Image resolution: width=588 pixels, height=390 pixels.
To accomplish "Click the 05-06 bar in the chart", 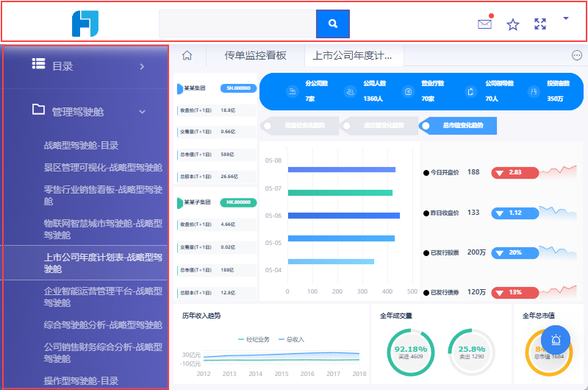I will pos(344,216).
